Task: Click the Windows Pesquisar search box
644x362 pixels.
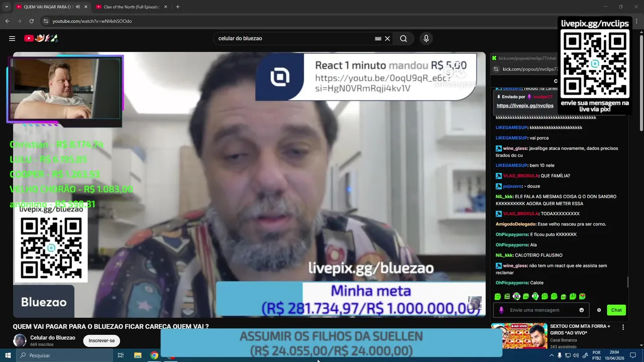Action: (64, 355)
